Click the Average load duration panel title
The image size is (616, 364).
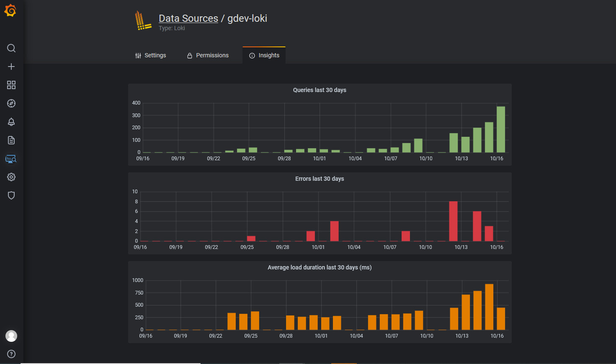click(x=320, y=267)
